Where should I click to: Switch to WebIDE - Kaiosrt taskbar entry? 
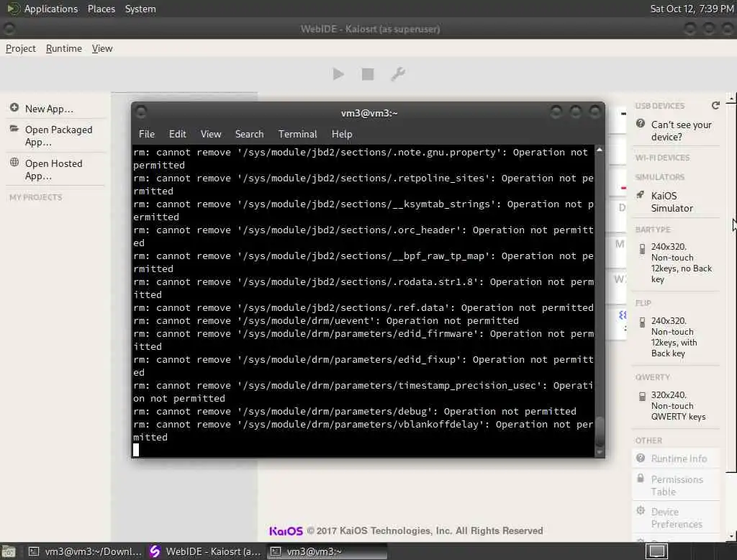(204, 551)
